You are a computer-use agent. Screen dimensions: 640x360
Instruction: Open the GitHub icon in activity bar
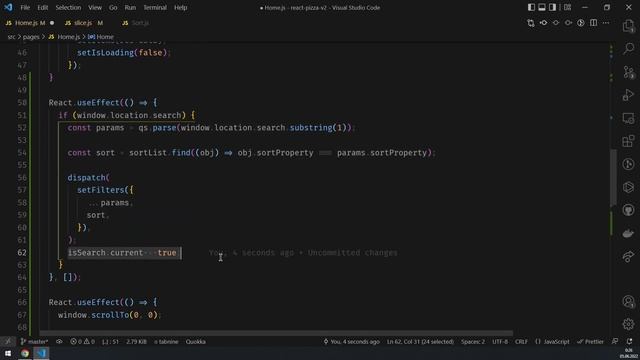(x=629, y=210)
